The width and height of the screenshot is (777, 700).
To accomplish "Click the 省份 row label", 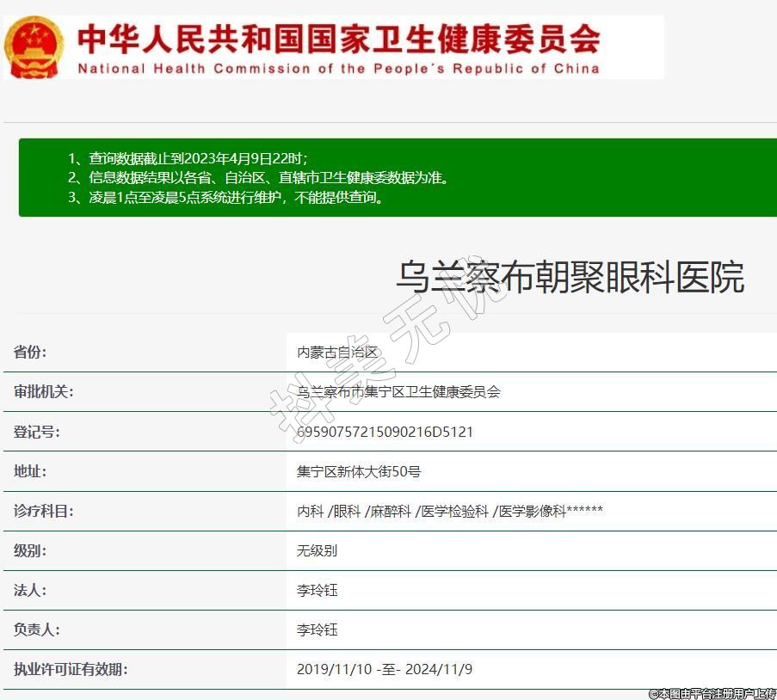I will 31,352.
